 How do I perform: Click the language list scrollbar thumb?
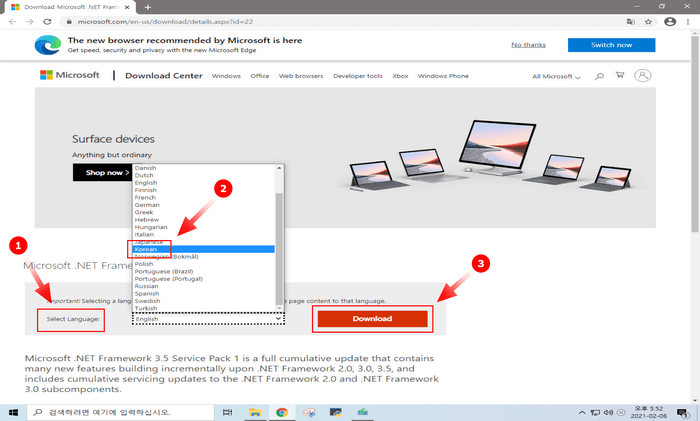(x=279, y=249)
